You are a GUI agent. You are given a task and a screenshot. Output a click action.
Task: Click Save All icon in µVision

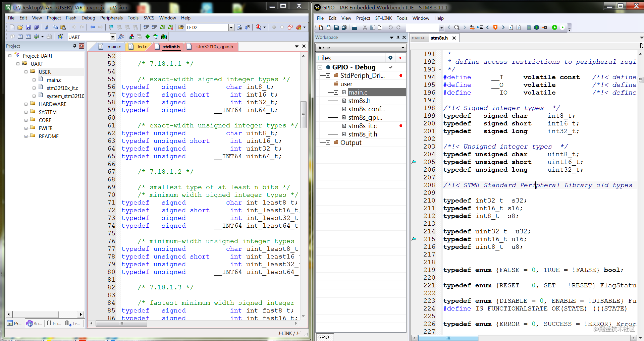(36, 27)
